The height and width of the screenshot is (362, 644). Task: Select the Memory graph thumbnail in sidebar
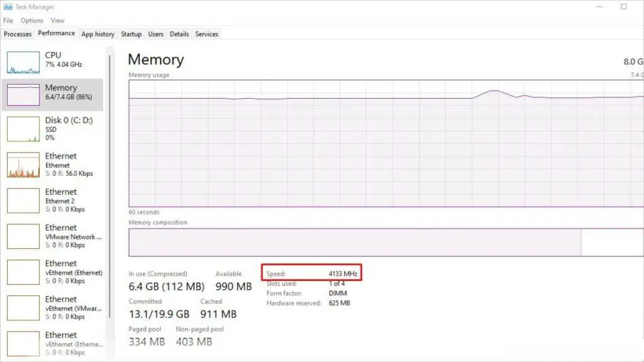[23, 95]
